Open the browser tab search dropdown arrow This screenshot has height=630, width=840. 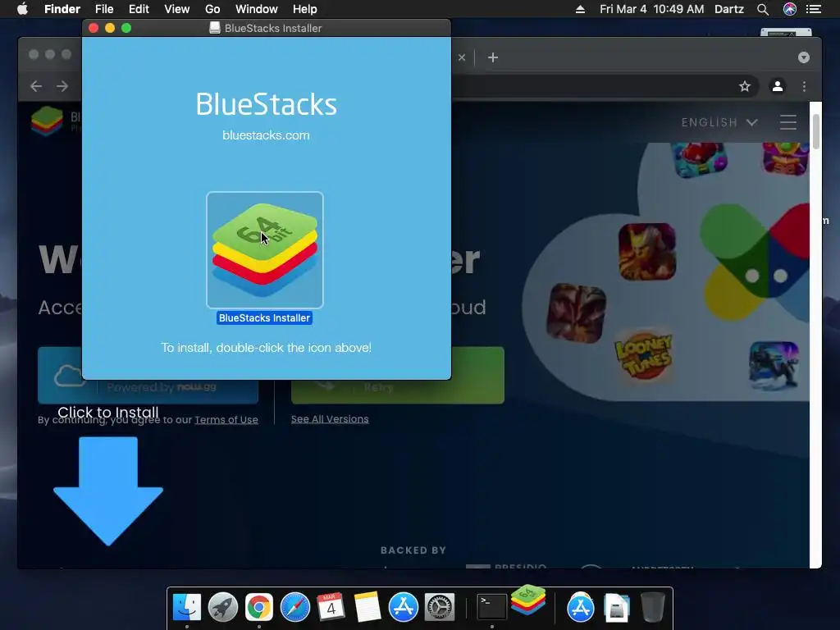(x=804, y=57)
